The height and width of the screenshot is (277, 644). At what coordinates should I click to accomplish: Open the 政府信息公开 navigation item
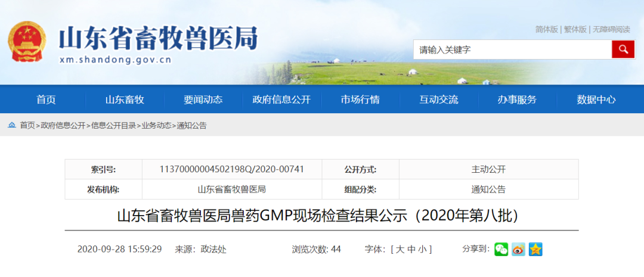(x=281, y=99)
